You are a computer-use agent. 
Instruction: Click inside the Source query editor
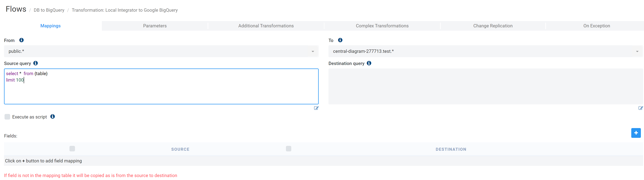pyautogui.click(x=160, y=86)
